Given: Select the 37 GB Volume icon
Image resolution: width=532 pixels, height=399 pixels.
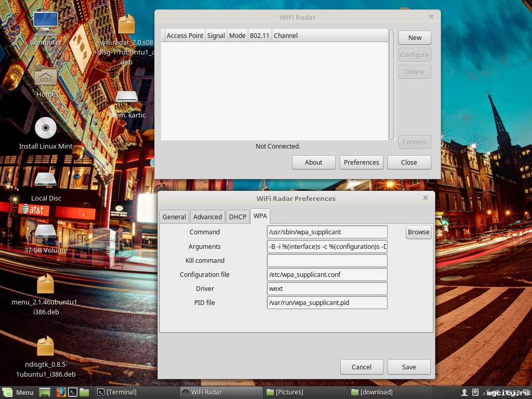Looking at the screenshot, I should click(46, 232).
